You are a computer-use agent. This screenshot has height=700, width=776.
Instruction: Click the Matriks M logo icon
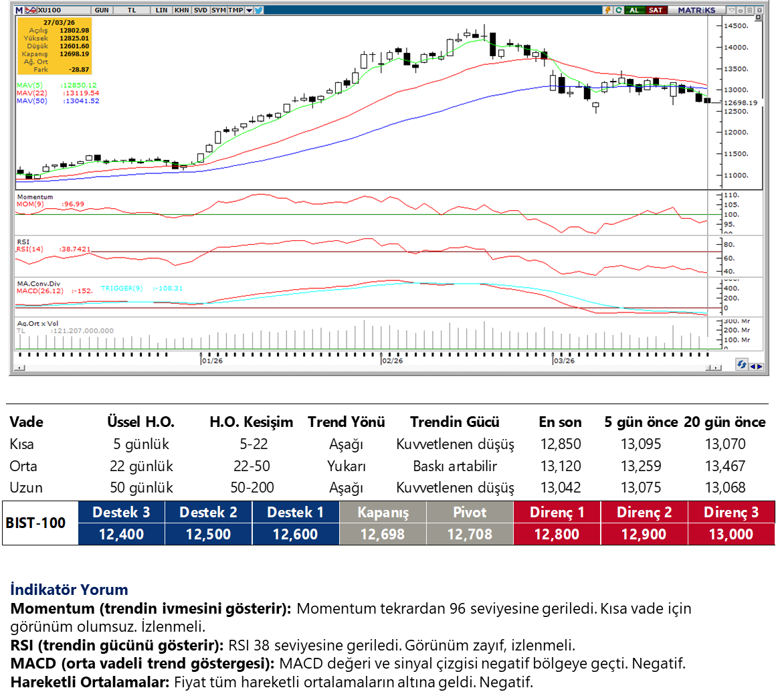(19, 10)
